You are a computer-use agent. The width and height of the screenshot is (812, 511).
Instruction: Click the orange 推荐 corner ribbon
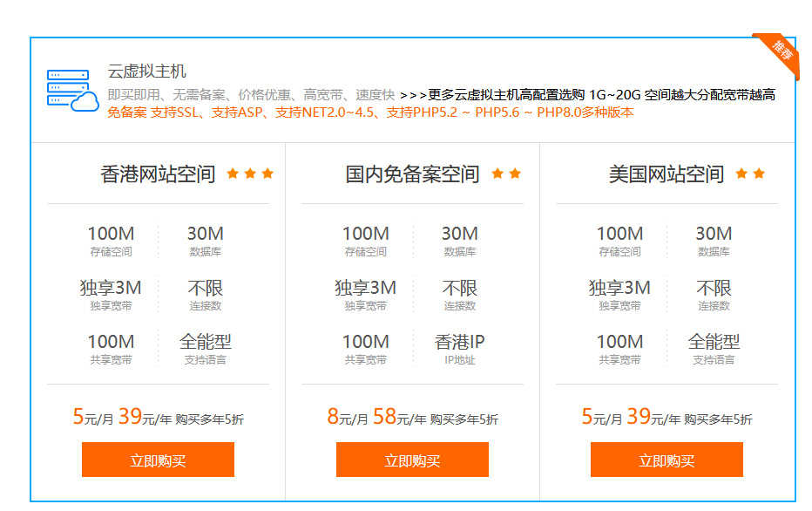(x=780, y=53)
